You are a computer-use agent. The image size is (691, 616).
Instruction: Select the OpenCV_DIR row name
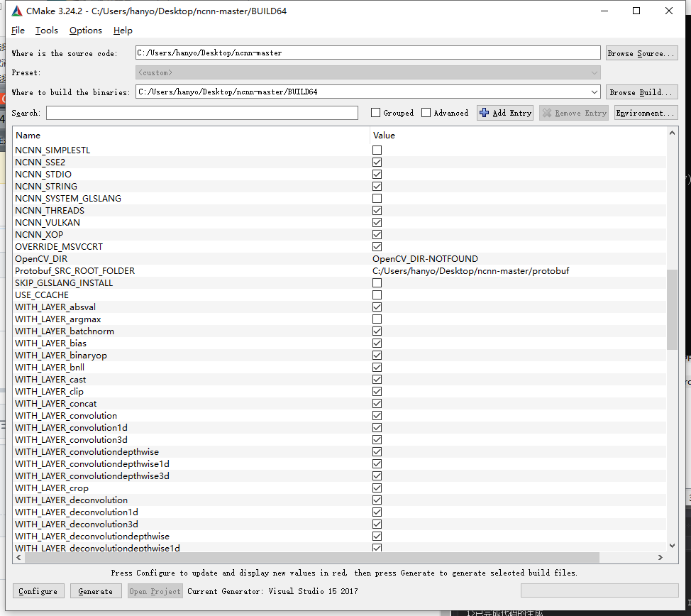click(41, 259)
